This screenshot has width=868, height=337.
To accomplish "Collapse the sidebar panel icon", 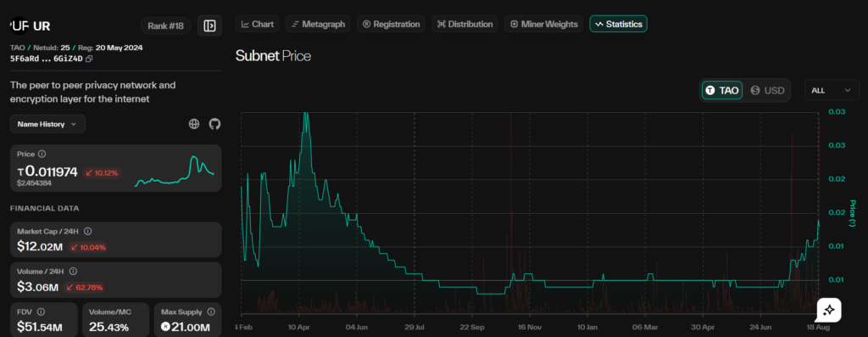I will pos(210,25).
